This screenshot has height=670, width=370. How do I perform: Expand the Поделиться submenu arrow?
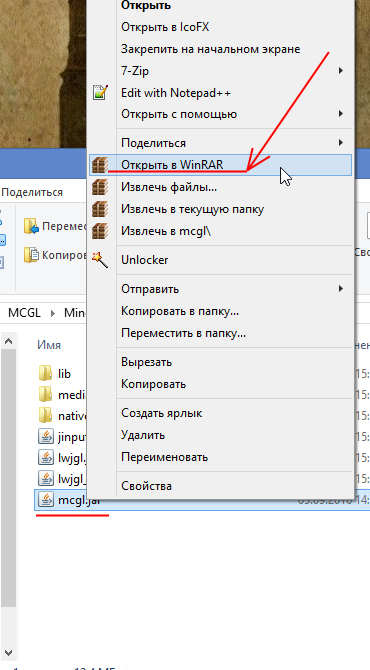coord(341,142)
